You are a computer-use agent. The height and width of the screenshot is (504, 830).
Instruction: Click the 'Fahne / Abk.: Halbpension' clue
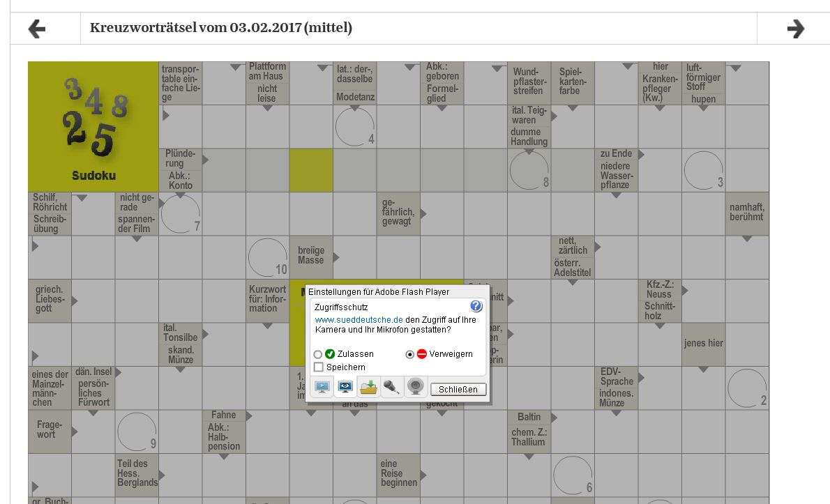224,432
